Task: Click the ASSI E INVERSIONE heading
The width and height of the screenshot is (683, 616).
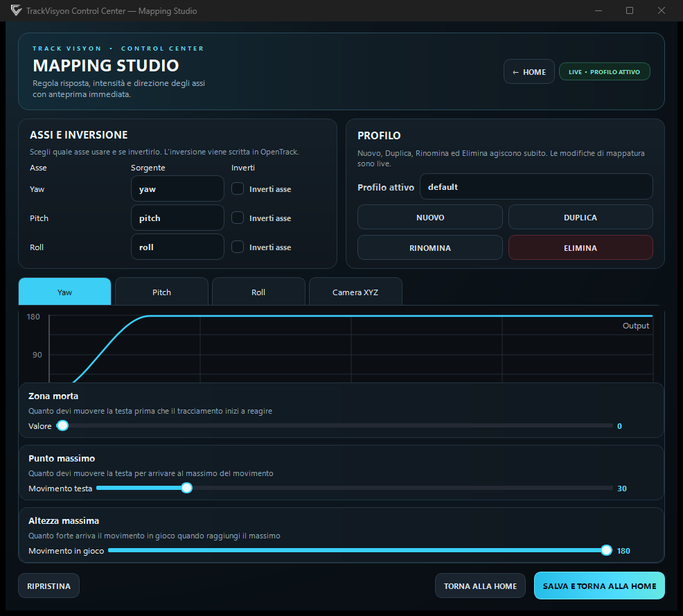Action: (79, 134)
